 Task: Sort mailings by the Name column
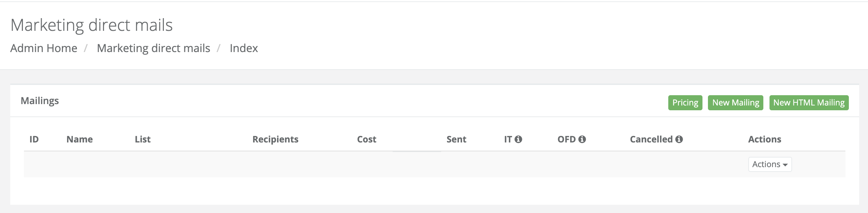pos(79,139)
